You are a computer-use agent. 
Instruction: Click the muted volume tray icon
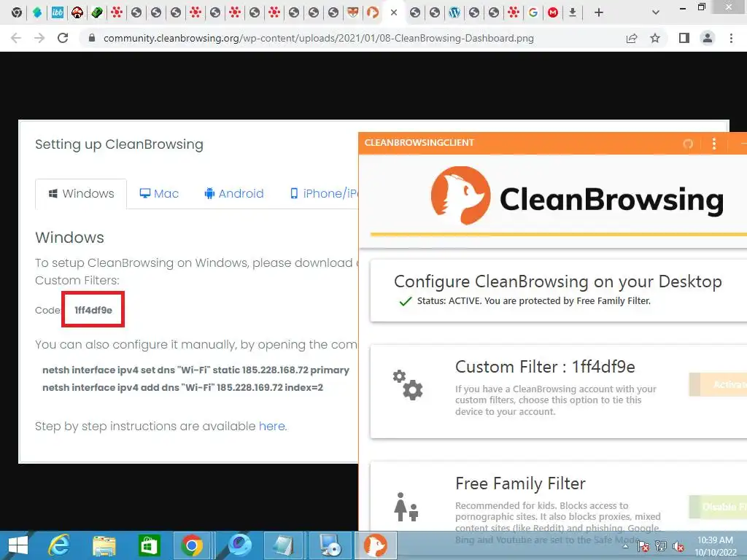(678, 546)
